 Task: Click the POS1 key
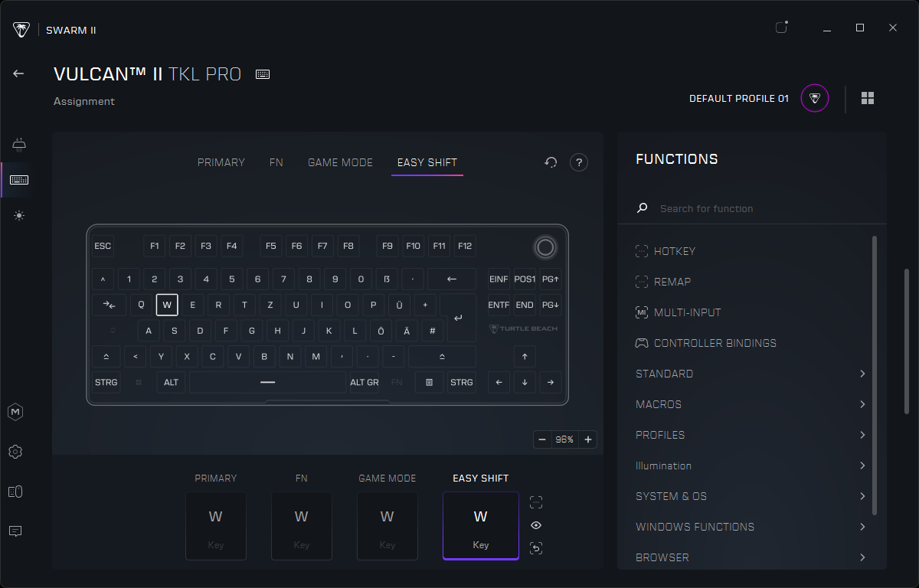tap(525, 279)
